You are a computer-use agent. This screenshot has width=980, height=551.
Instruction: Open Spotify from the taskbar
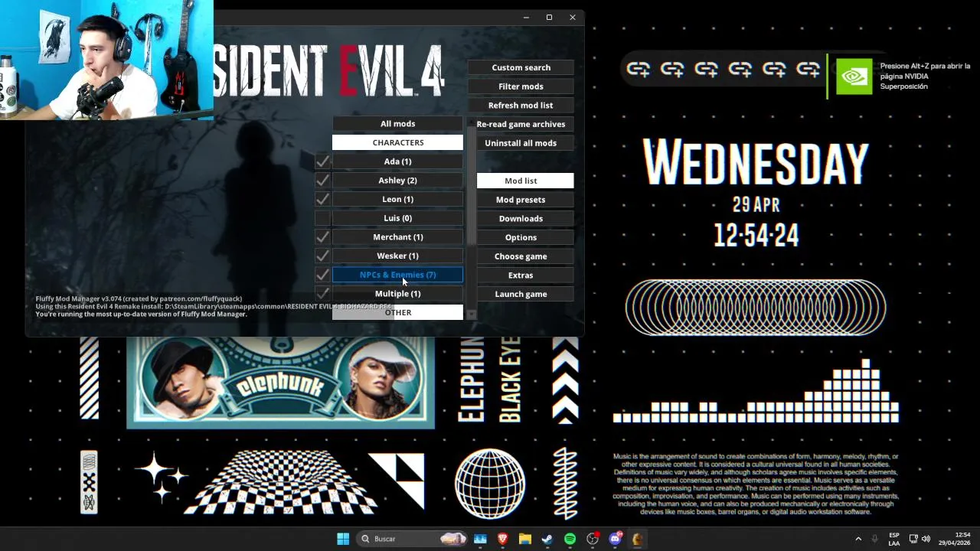coord(570,539)
